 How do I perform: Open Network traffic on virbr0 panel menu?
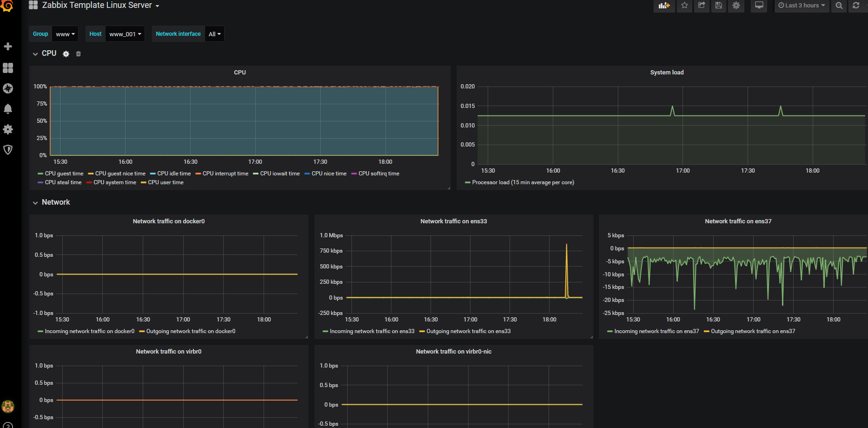[169, 352]
